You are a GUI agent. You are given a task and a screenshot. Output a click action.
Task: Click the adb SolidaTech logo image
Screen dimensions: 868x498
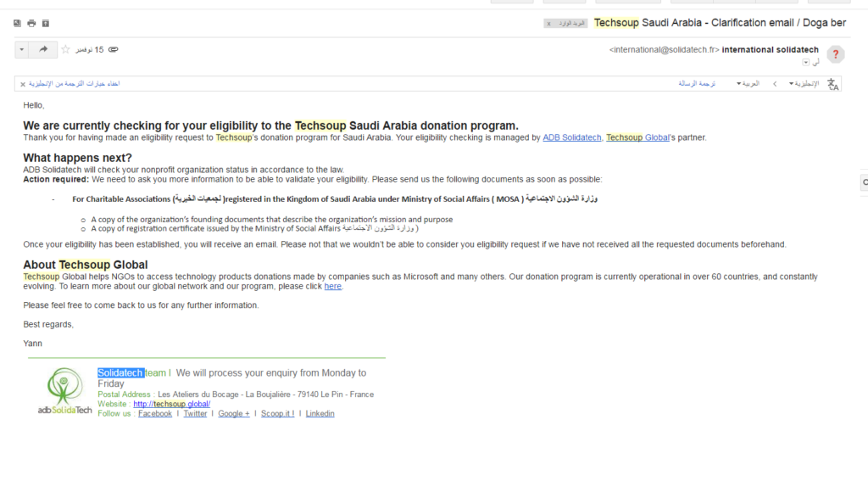[64, 391]
